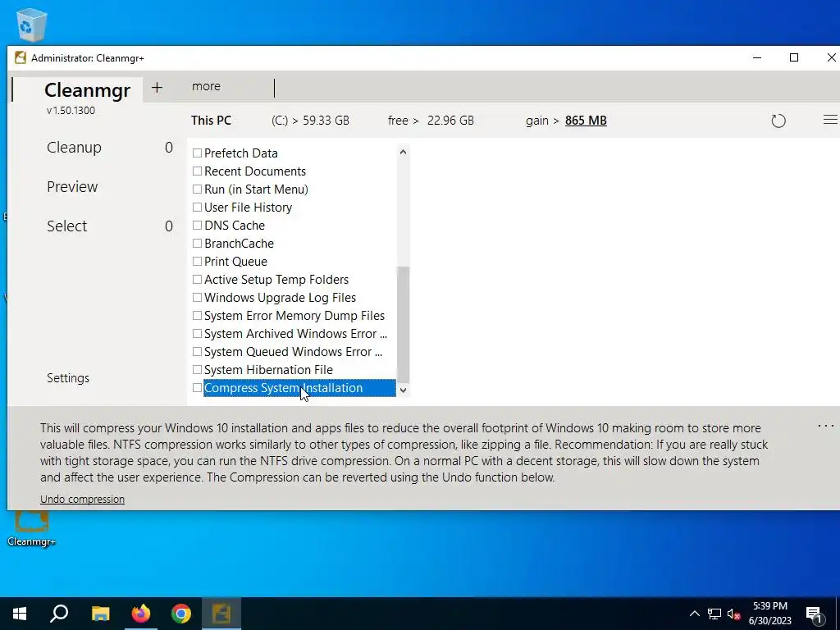Image resolution: width=840 pixels, height=630 pixels.
Task: Open the Cleanmgr+ desktop shortcut
Action: click(x=32, y=527)
